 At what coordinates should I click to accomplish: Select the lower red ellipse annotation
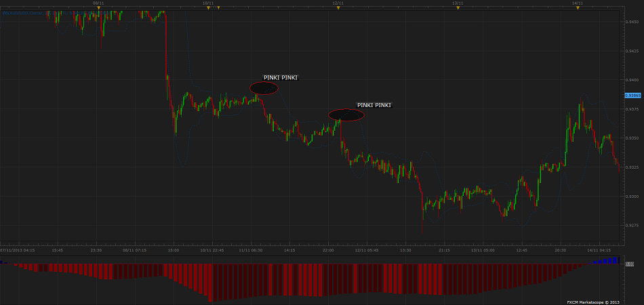click(x=346, y=115)
